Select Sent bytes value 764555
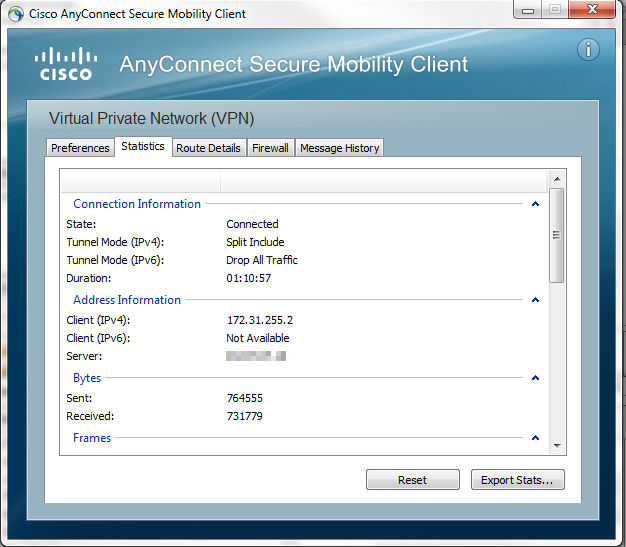The width and height of the screenshot is (626, 547). [x=245, y=398]
